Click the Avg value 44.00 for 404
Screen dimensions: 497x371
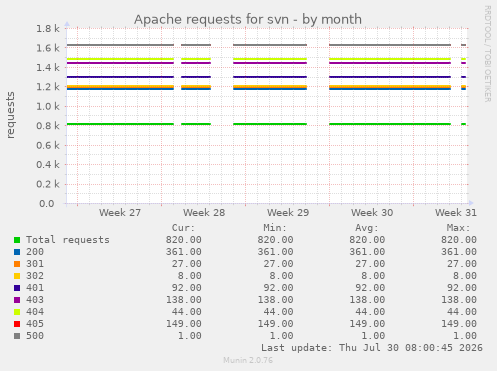pos(370,312)
